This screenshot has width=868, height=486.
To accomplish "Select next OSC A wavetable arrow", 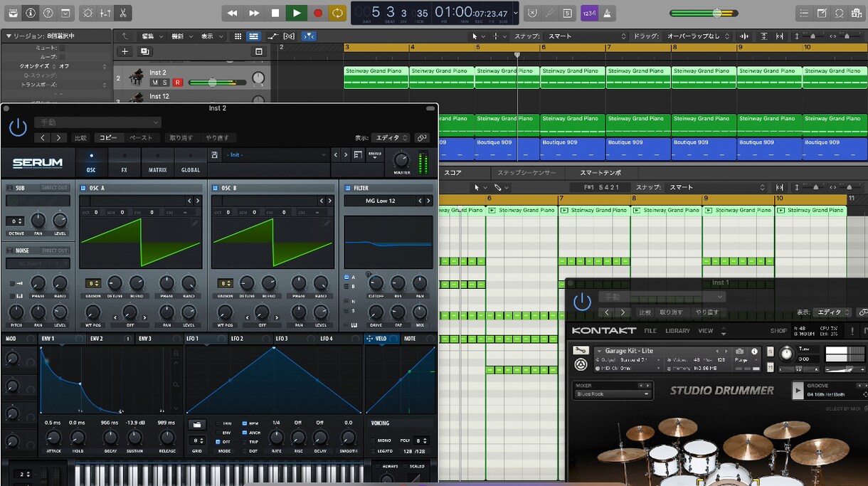I will click(x=197, y=201).
